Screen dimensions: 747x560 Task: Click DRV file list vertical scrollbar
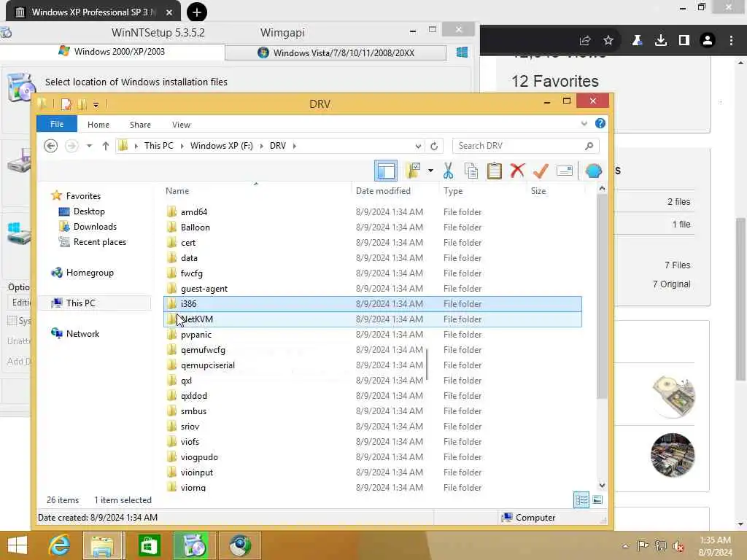coord(602,296)
